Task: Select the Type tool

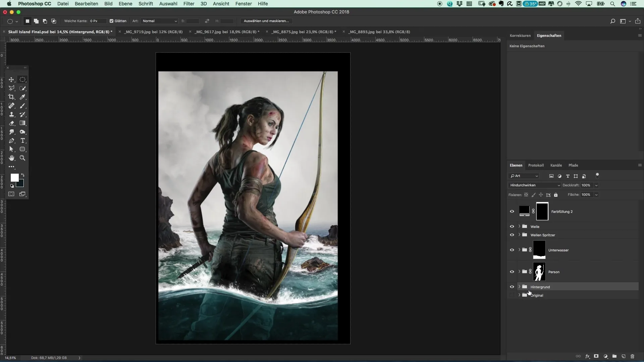Action: click(22, 140)
